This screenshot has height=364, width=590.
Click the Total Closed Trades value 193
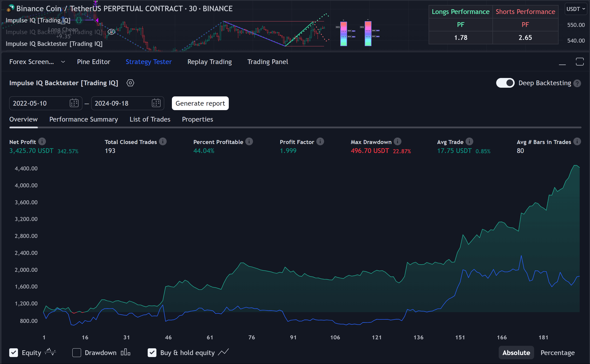[x=110, y=151]
